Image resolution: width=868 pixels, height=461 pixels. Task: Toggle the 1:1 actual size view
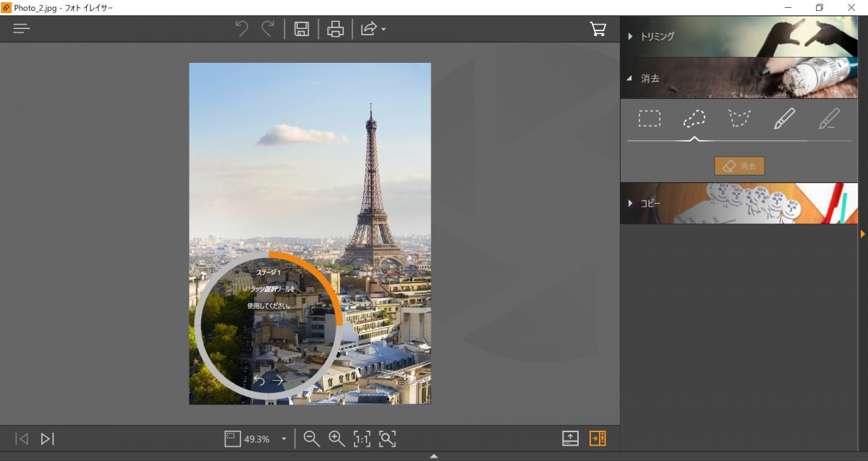coord(362,439)
